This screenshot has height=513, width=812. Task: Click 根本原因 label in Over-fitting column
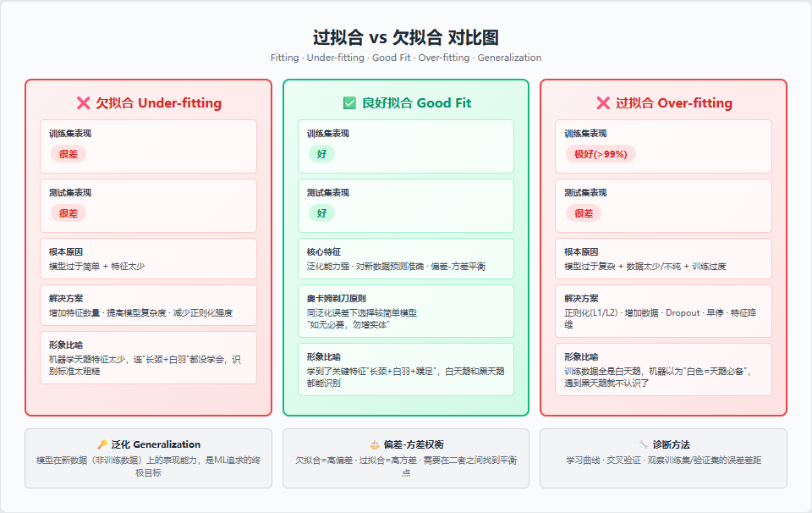tap(581, 251)
